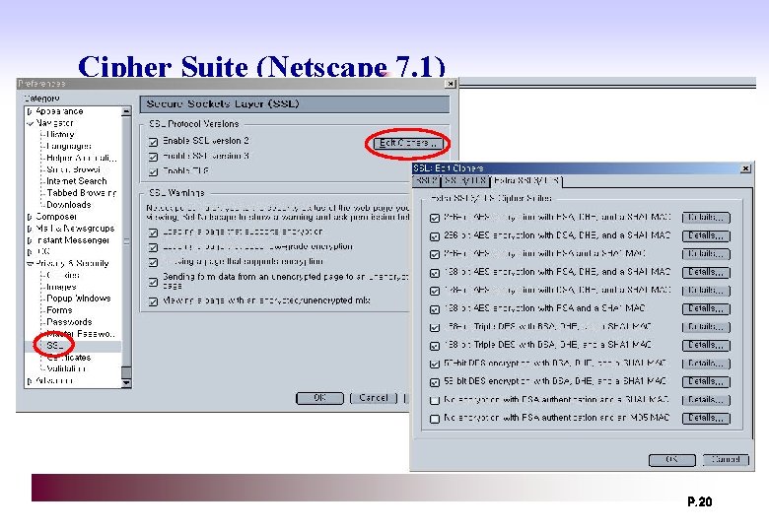This screenshot has width=769, height=532.
Task: Open Details for No encryption MD5 MAC
Action: tap(706, 419)
